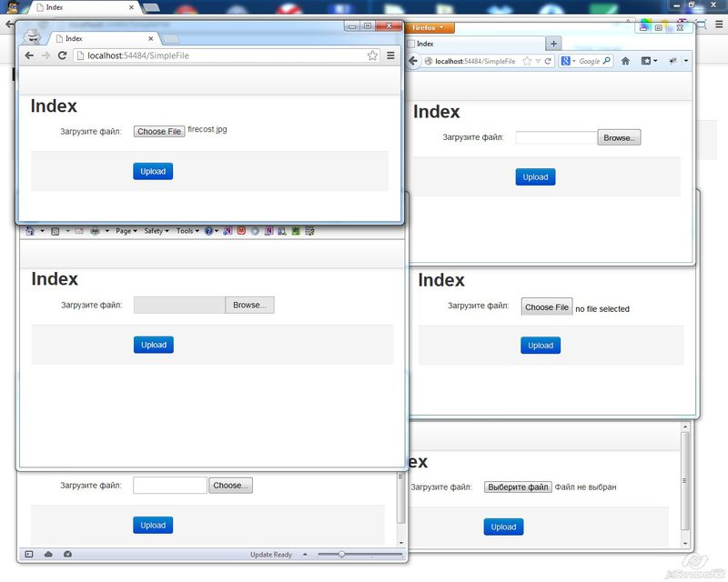
Task: Click Home icon in Internet Explorer command bar
Action: [x=30, y=231]
